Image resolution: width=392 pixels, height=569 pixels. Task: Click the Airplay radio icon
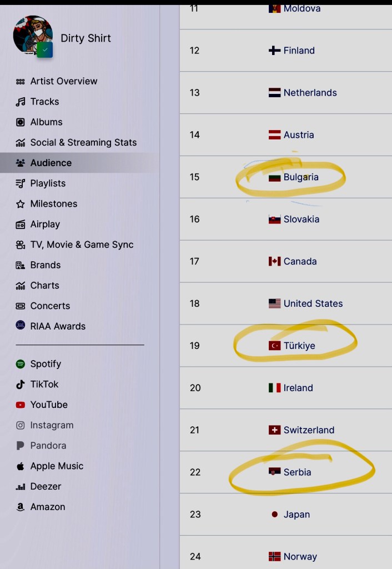(21, 224)
